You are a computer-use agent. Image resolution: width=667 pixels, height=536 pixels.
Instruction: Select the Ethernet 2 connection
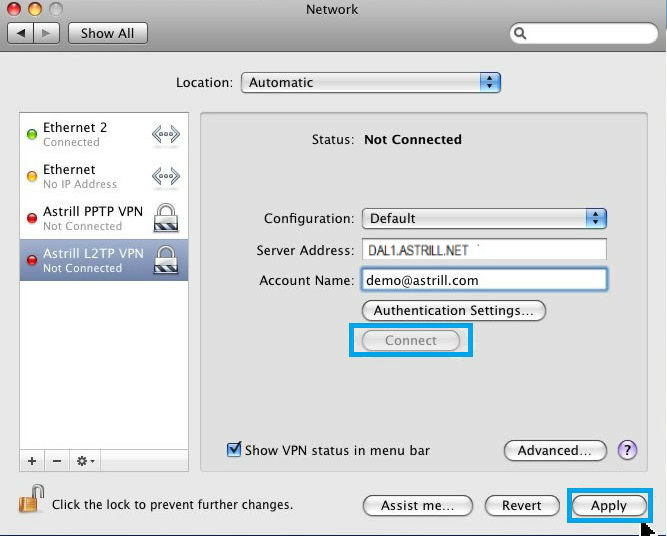coord(104,134)
